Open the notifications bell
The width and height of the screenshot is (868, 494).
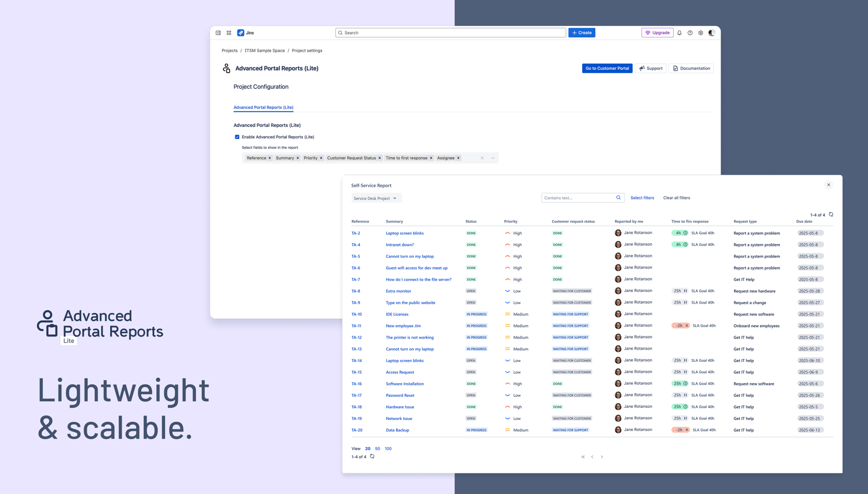[679, 33]
